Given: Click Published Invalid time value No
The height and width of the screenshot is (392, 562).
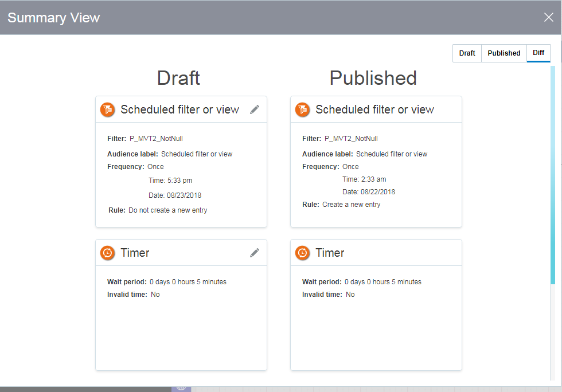Looking at the screenshot, I should tap(350, 295).
